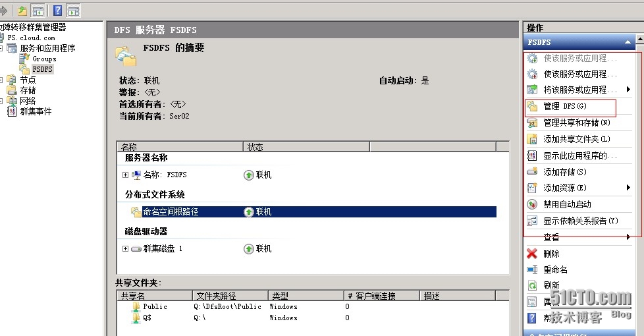Viewport: 644px width, 336px height.
Task: Click the show/hide console tree toolbar icon
Action: point(38,11)
